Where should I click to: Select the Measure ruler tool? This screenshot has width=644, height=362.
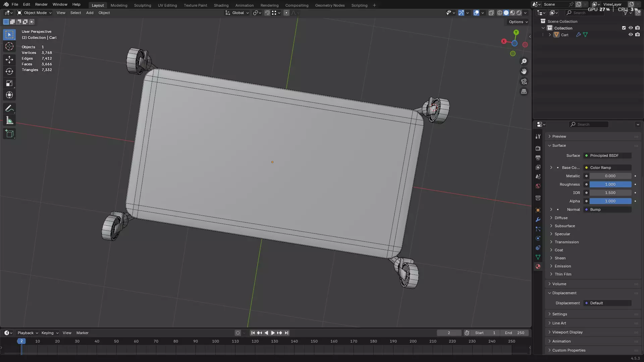coord(9,121)
